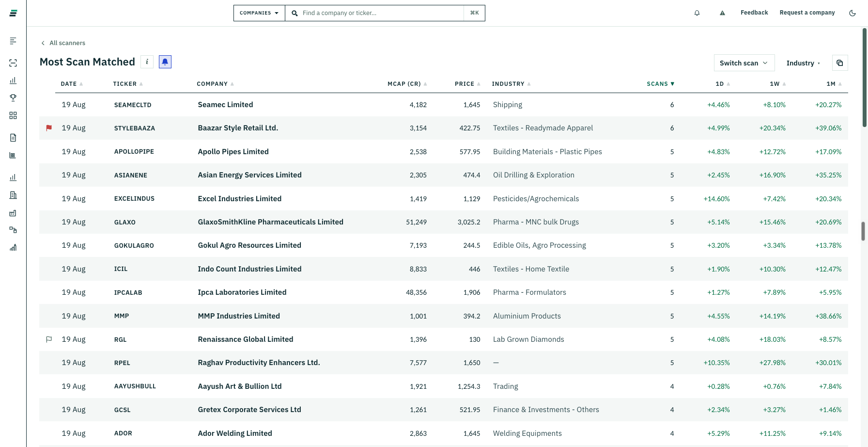This screenshot has height=447, width=868.
Task: Click Gretex Corporate Services Ltd
Action: coord(249,410)
